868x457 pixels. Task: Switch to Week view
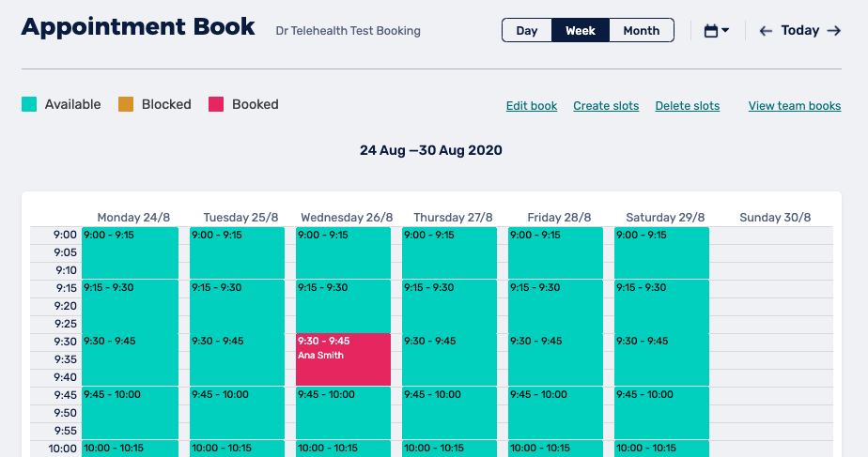581,31
